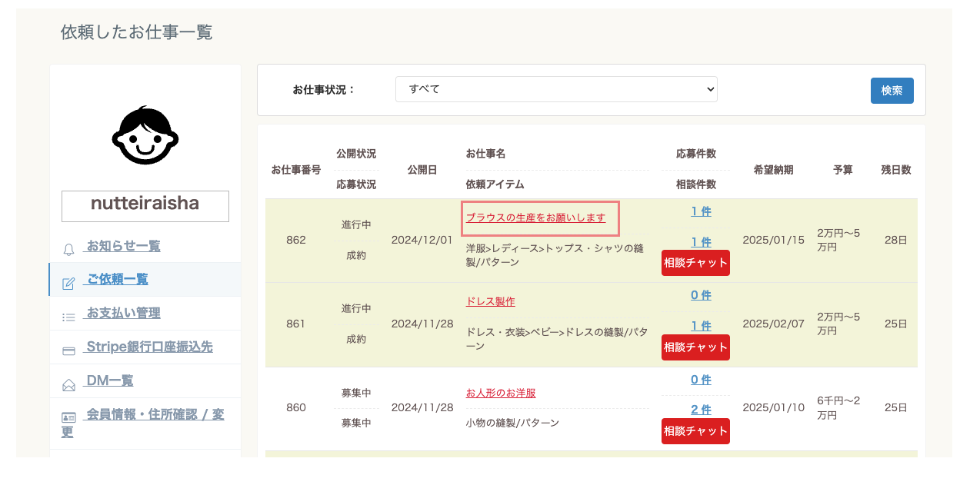Image resolution: width=980 pixels, height=485 pixels.
Task: Click the blue 検索 button
Action: (x=892, y=90)
